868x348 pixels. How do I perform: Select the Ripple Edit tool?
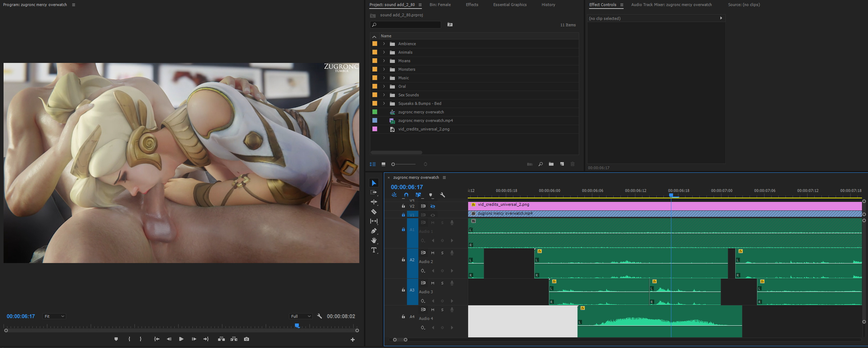[x=374, y=202]
